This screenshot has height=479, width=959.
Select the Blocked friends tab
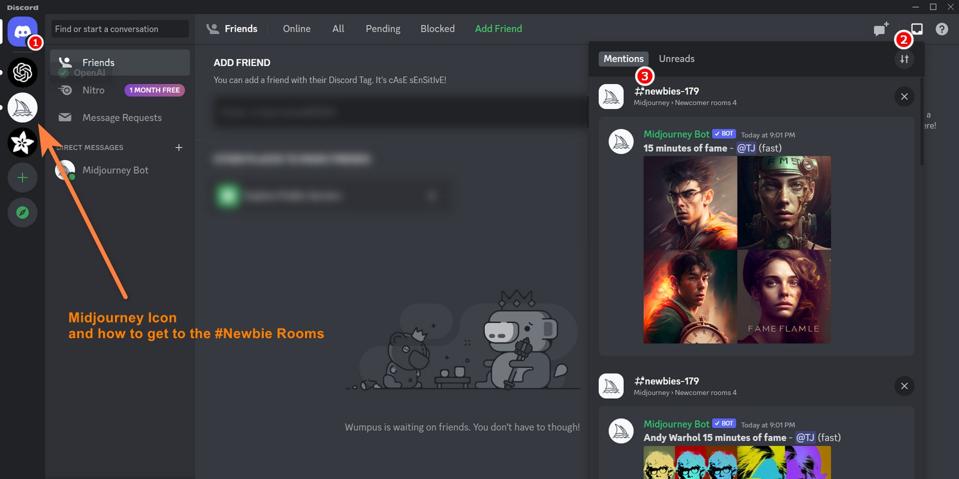coord(437,29)
